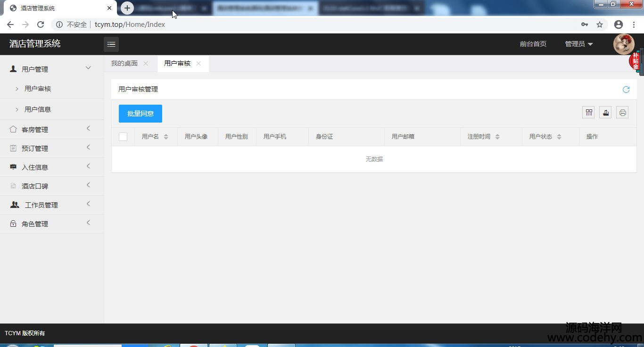The image size is (644, 347).
Task: Click the admin avatar picture
Action: [x=624, y=44]
